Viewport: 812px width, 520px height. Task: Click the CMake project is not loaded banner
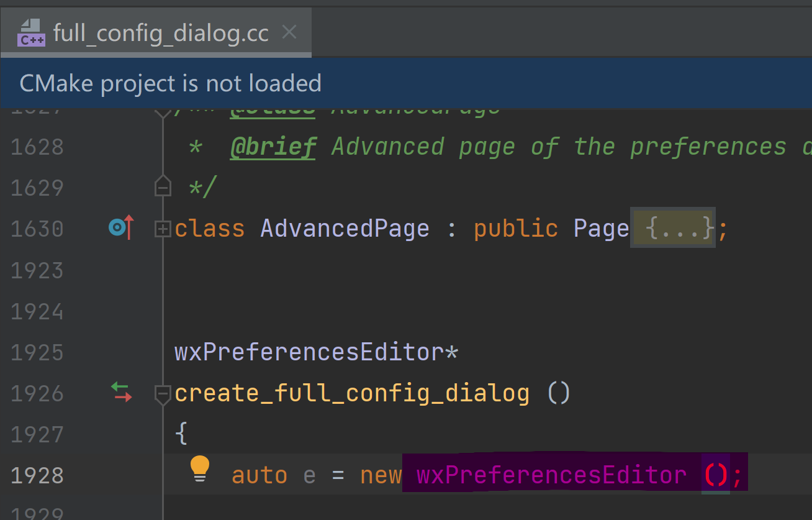click(171, 83)
